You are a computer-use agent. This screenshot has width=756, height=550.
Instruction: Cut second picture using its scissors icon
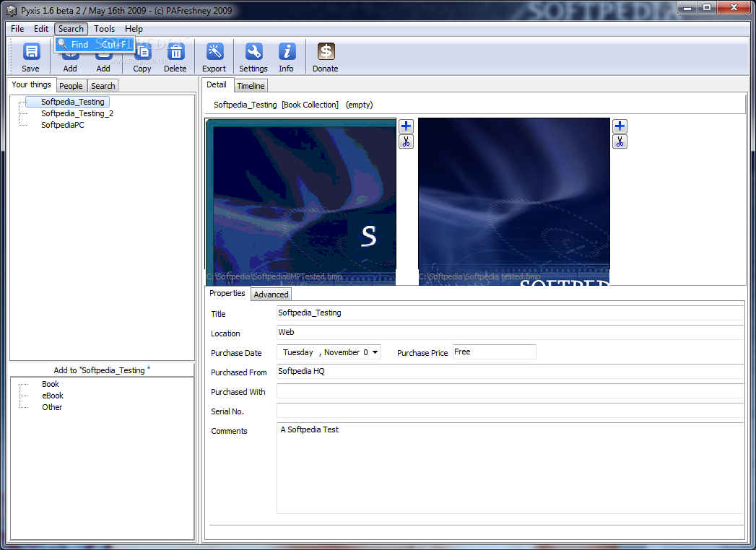(x=620, y=141)
